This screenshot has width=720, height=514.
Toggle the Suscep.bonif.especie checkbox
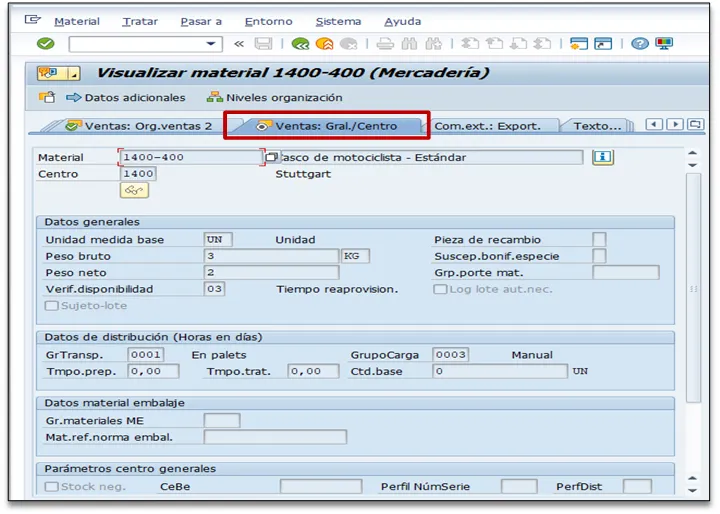point(599,256)
